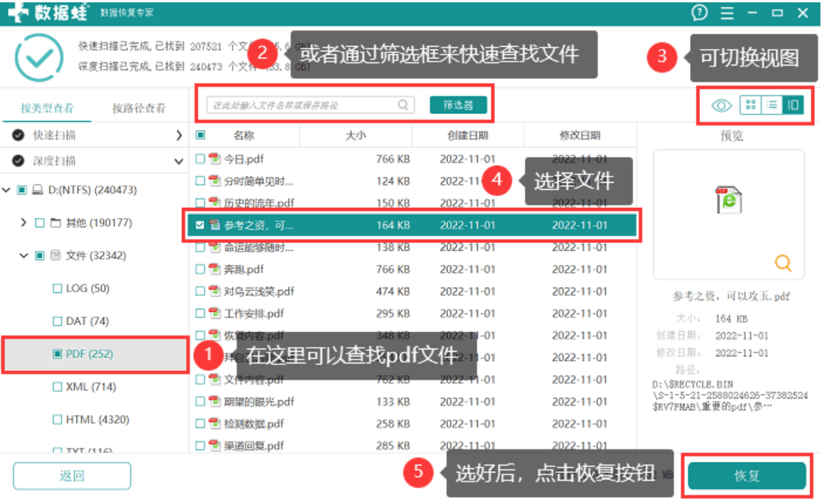Viewport: 822px width, 504px height.
Task: Click the PDF icon of 期望的眼光.pdf
Action: point(214,401)
